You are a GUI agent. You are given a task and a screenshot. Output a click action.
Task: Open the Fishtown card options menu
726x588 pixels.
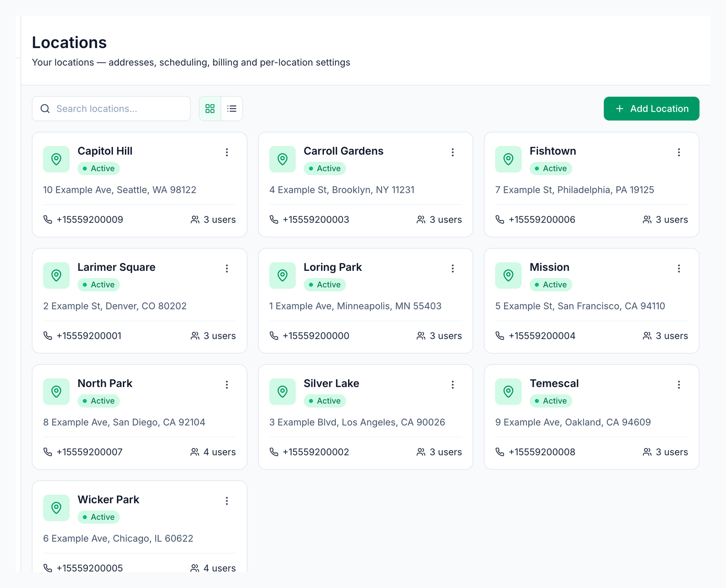click(x=679, y=152)
